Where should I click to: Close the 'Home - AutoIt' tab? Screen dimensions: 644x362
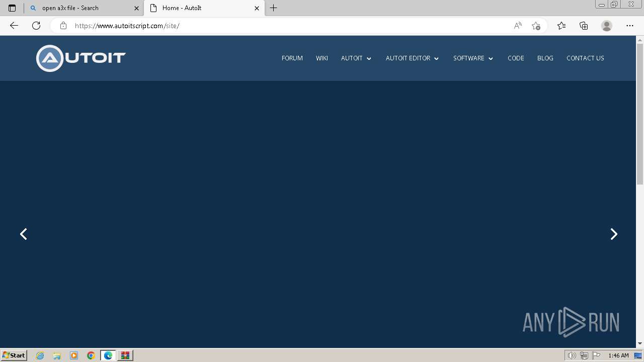pos(257,8)
